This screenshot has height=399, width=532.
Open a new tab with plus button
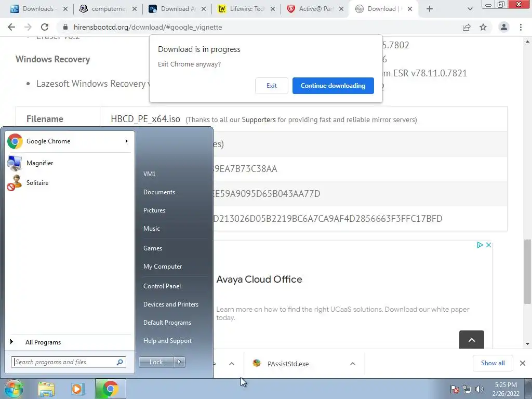click(x=430, y=9)
